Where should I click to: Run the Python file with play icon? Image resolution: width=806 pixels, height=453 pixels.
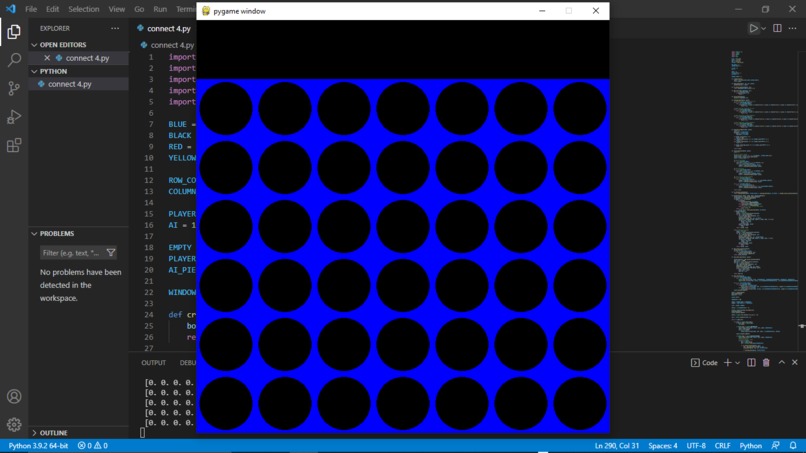[753, 28]
